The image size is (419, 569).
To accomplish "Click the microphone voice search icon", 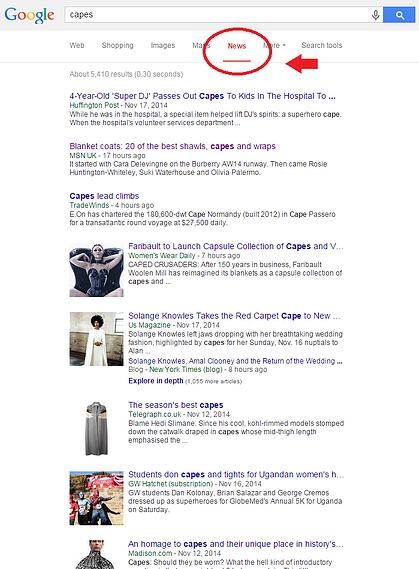I will point(375,15).
